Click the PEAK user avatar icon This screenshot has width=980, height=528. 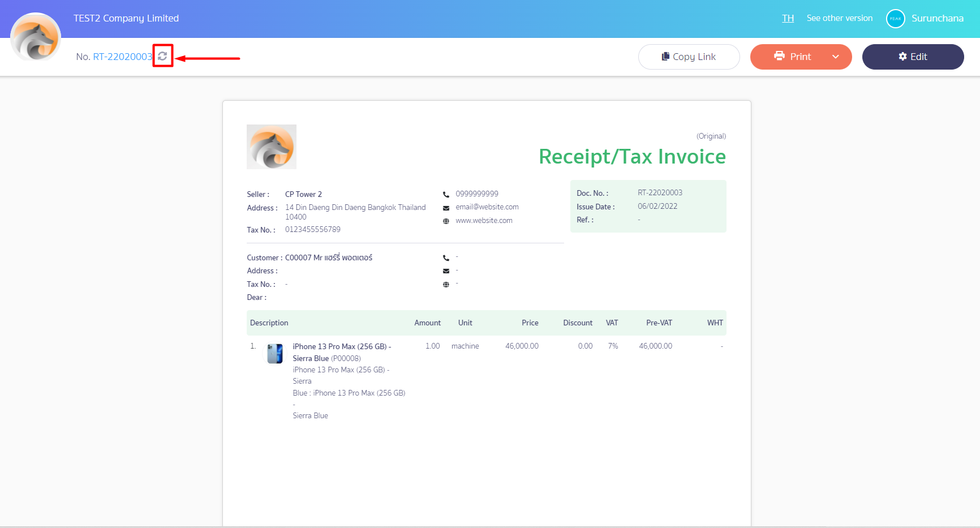click(895, 19)
